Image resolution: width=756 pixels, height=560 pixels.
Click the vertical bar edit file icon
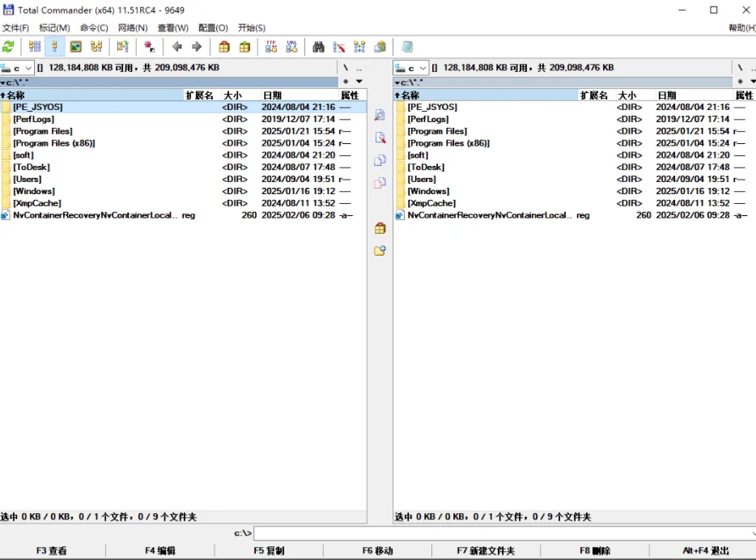coord(380,138)
